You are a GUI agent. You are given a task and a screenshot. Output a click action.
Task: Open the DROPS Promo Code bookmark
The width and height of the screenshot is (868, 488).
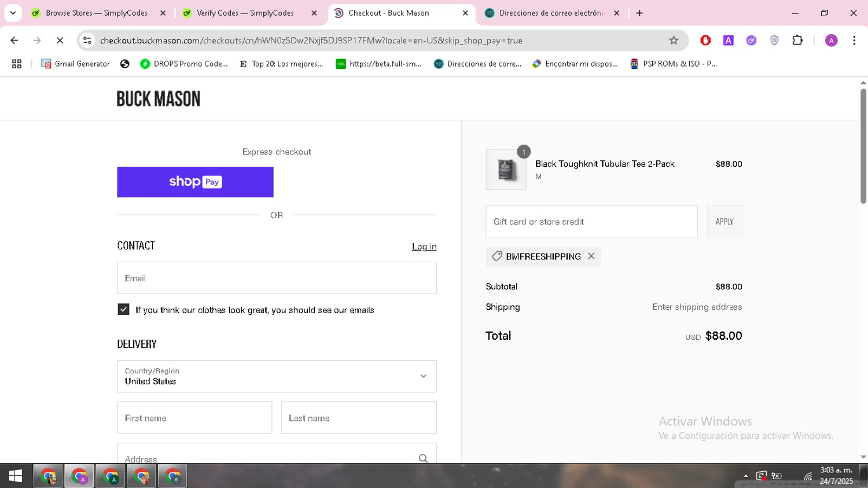click(x=184, y=64)
